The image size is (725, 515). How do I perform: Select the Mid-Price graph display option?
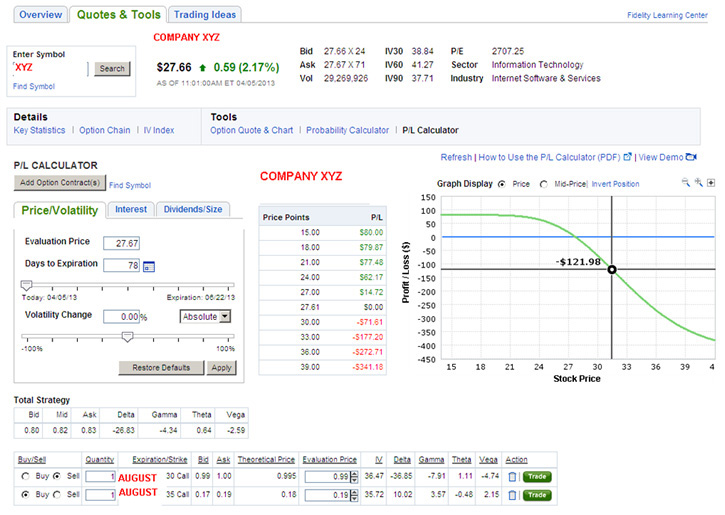click(544, 184)
